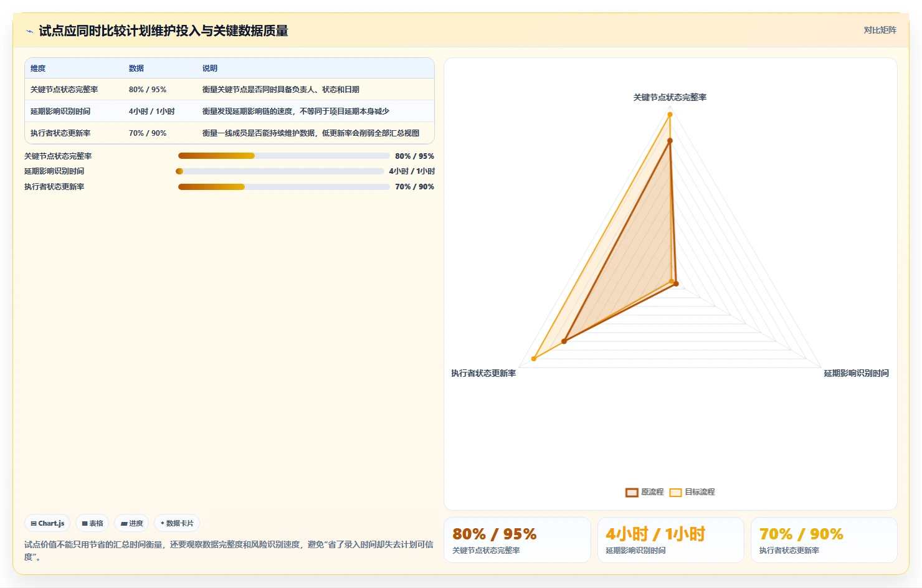Toggle 目标流程 dataset in chart legend

692,492
